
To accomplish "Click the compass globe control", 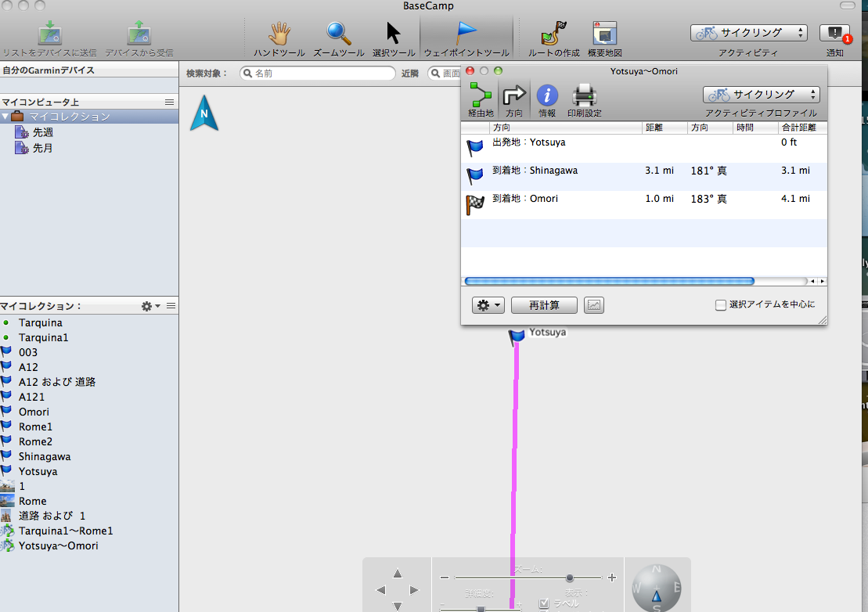I will 657,589.
